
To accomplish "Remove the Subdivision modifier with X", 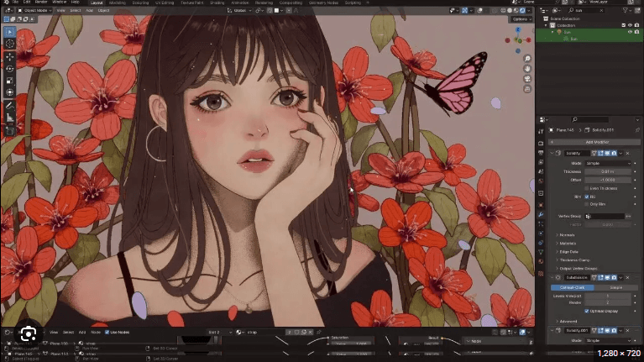I will 627,278.
